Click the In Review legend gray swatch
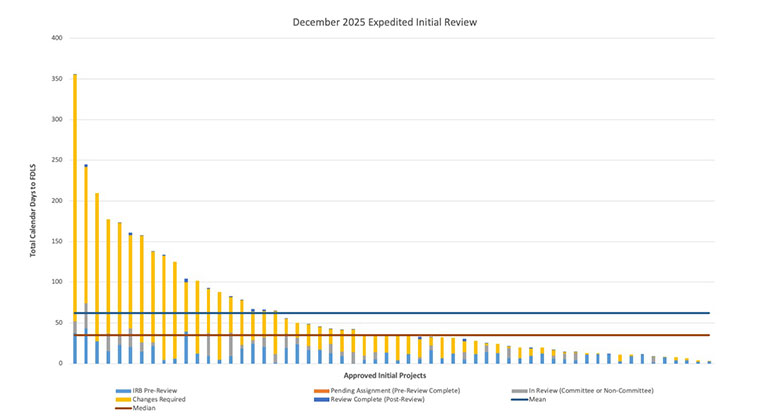770x420 pixels. point(520,389)
